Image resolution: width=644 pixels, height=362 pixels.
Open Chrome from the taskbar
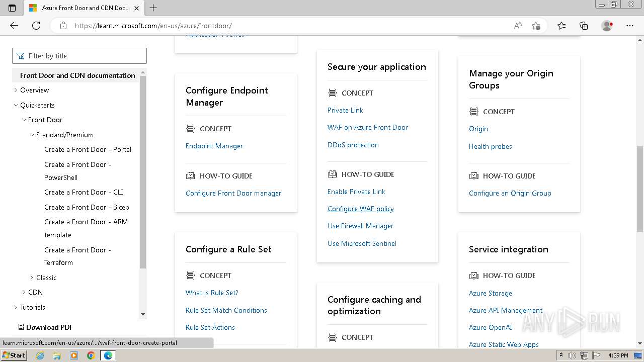(91, 355)
